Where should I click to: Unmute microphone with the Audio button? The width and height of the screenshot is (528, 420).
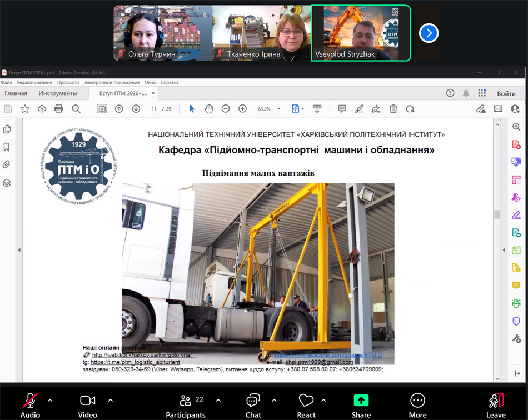click(30, 404)
